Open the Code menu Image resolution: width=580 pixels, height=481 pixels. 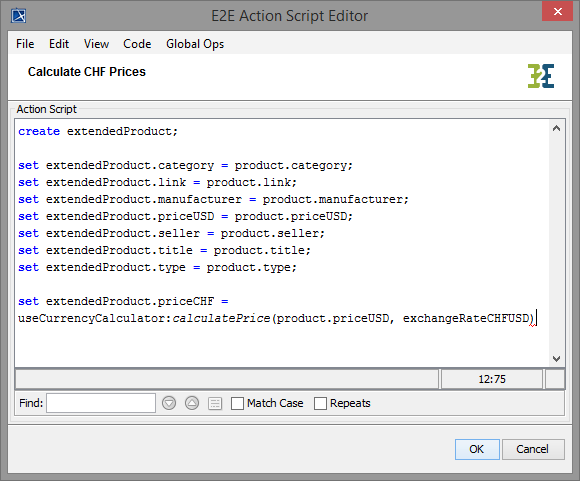click(137, 44)
